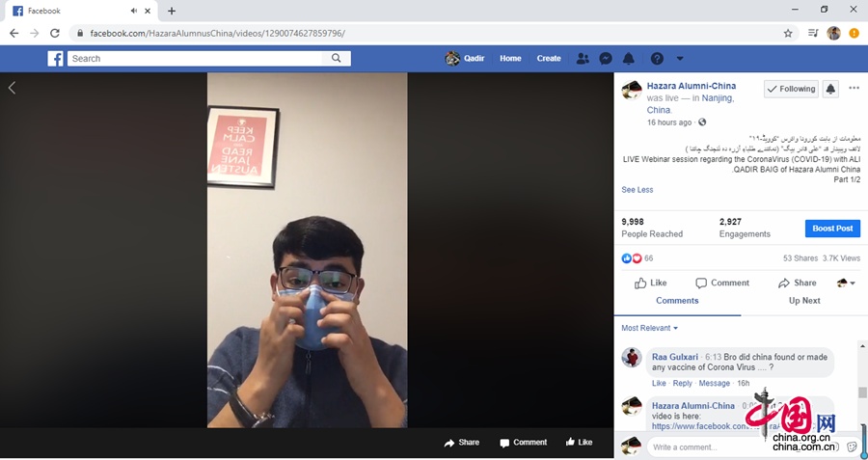
Task: Expand the Most Relevant comments sort dropdown
Action: [649, 328]
